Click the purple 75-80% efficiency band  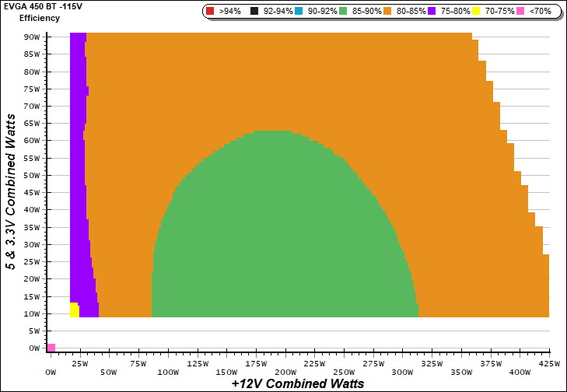point(77,156)
